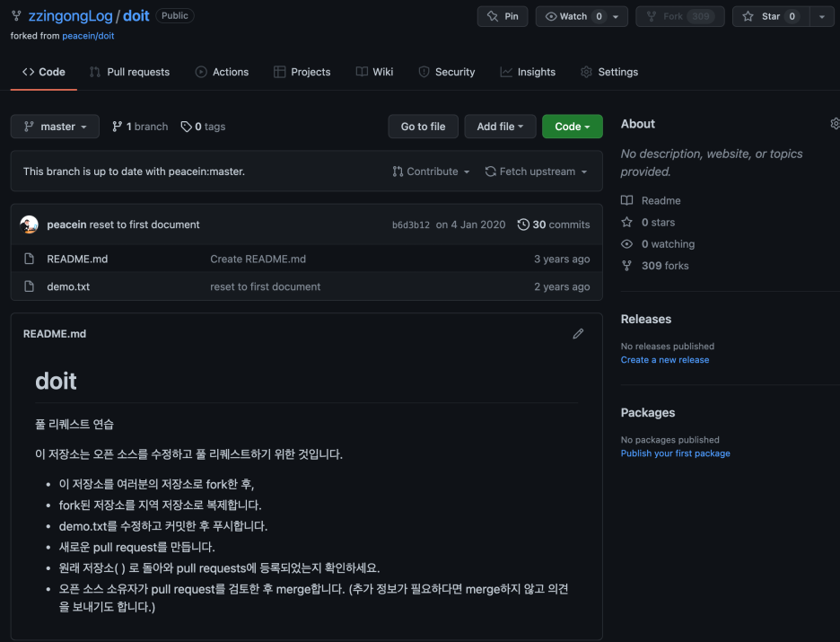
Task: Open the Security tab
Action: (x=447, y=72)
